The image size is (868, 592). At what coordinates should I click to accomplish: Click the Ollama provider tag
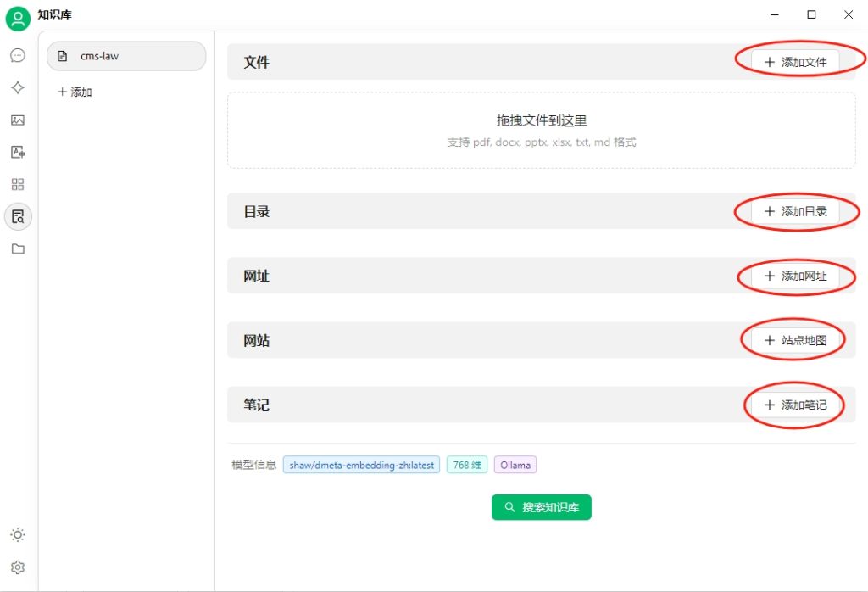[515, 465]
